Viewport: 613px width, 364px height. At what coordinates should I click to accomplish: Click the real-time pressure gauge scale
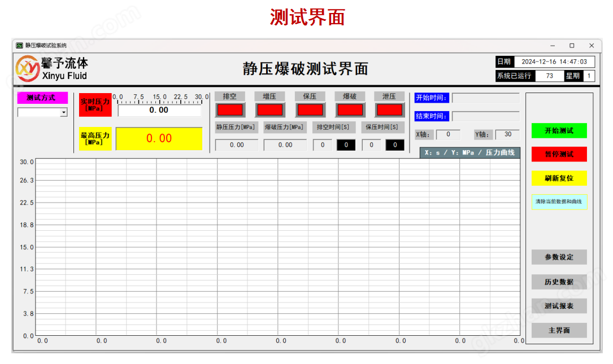160,99
